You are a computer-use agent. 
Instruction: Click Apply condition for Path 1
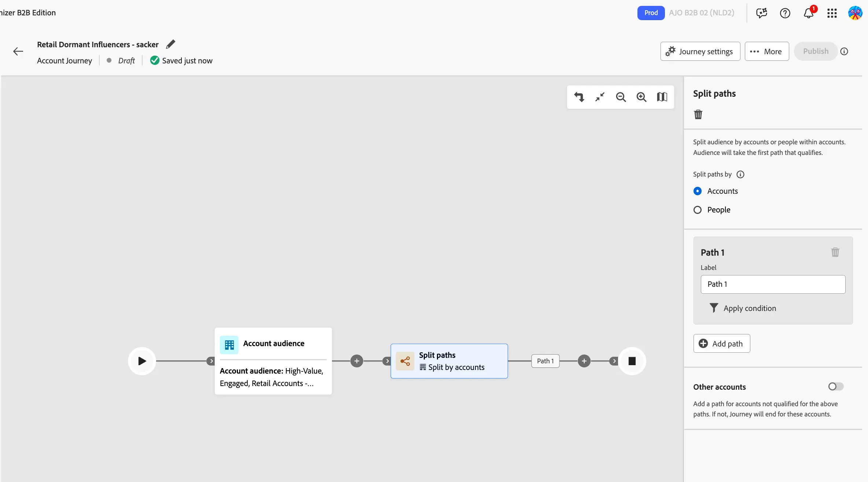(x=743, y=308)
